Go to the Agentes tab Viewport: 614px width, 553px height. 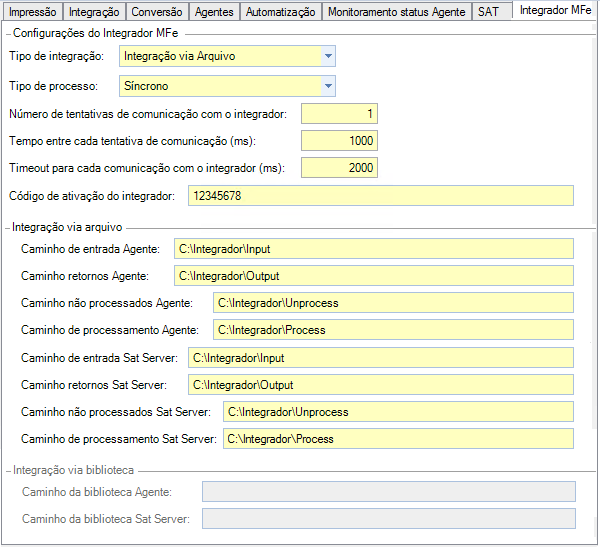(x=214, y=12)
